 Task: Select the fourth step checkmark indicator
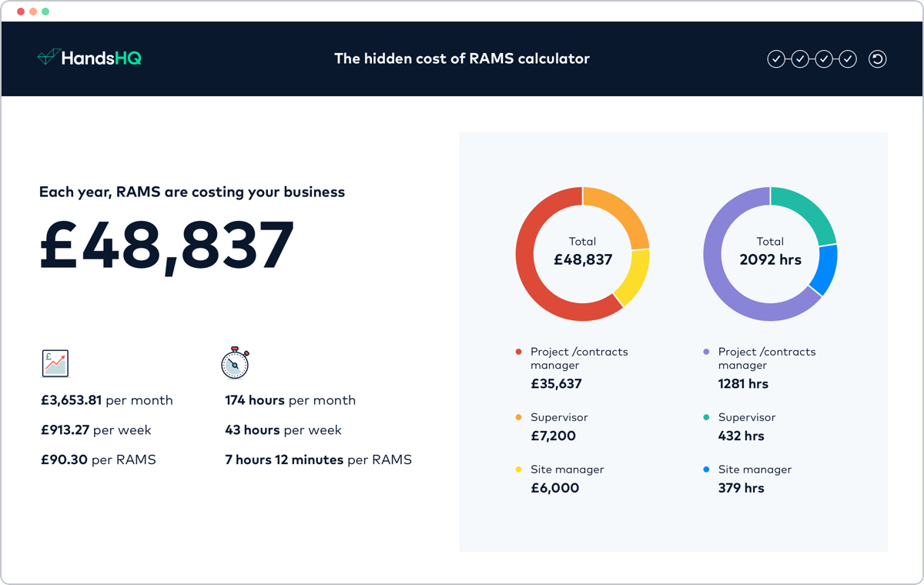click(x=848, y=58)
